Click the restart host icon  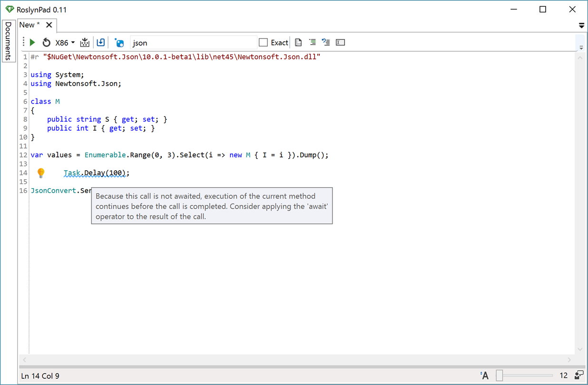(46, 43)
